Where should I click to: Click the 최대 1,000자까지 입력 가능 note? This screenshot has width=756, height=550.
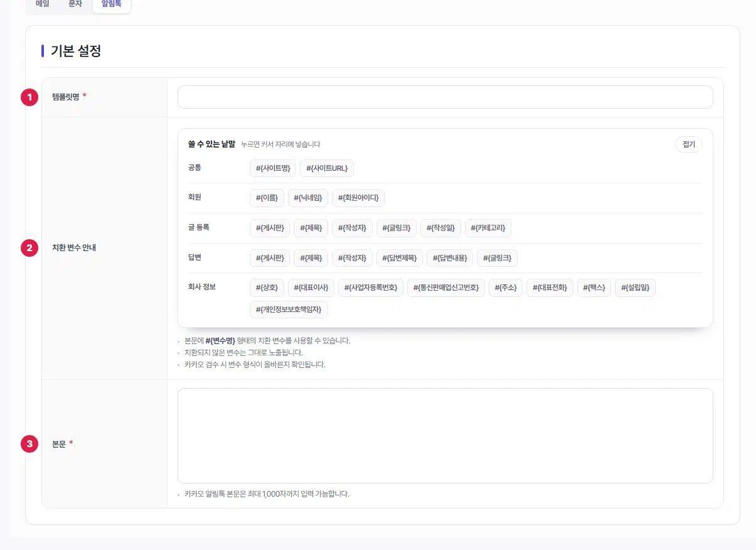point(267,494)
